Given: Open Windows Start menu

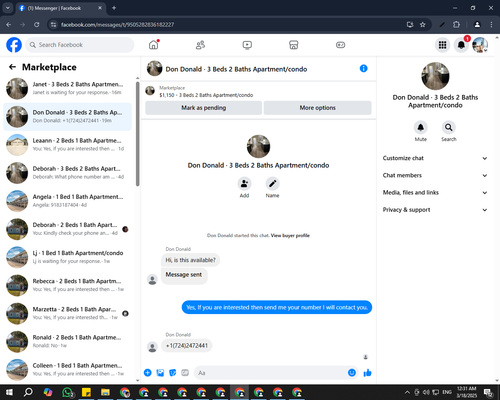Looking at the screenshot, I should (x=9, y=392).
